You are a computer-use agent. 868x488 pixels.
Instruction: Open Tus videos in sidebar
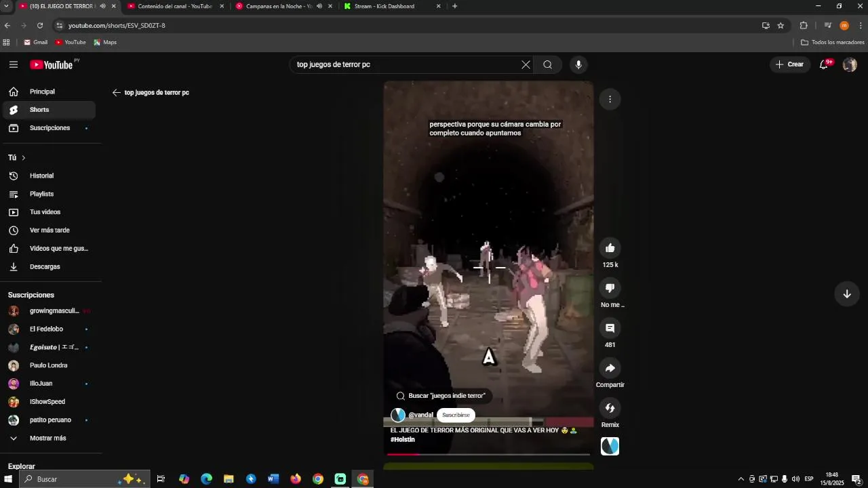49,212
